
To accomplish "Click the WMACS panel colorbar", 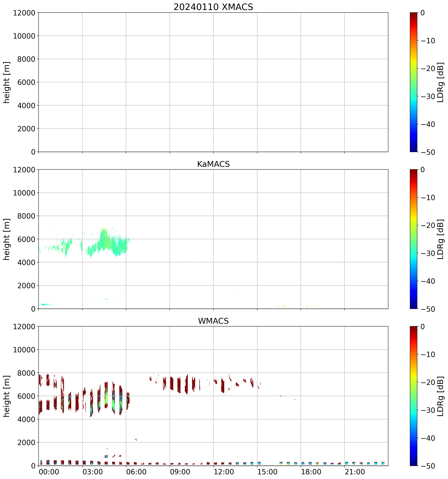I will 413,396.
